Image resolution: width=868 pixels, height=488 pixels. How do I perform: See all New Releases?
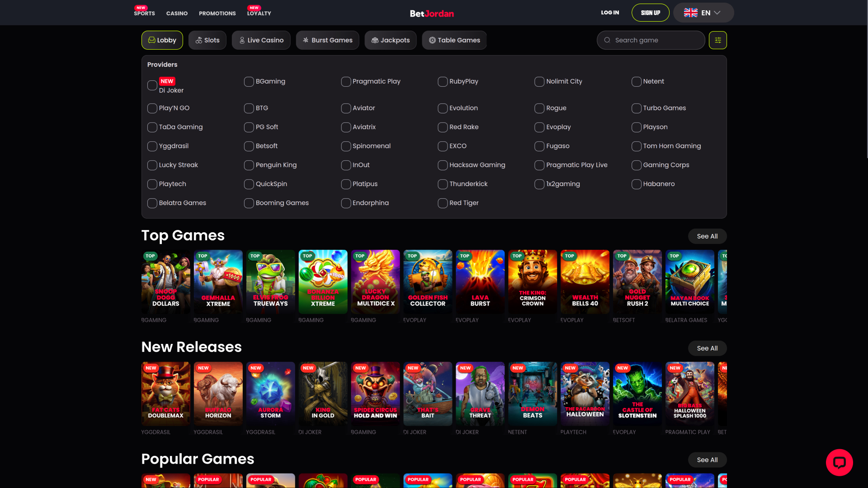coord(708,348)
